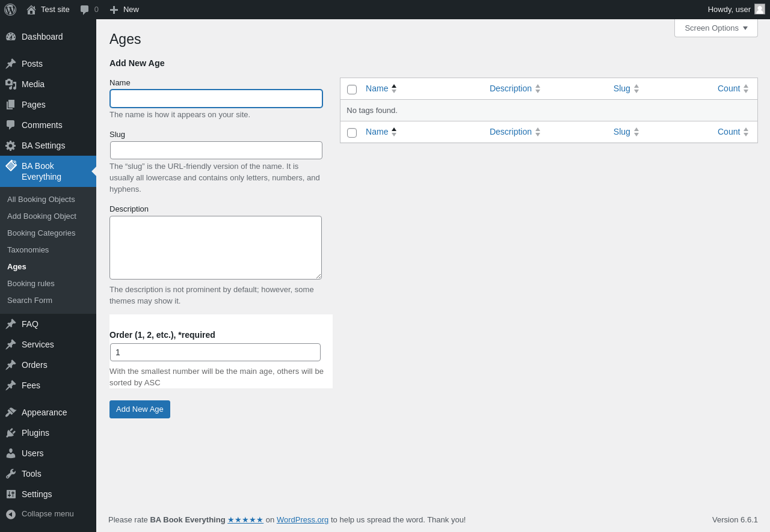The width and height of the screenshot is (770, 532).
Task: Open Add Booking Object submenu item
Action: tap(48, 216)
